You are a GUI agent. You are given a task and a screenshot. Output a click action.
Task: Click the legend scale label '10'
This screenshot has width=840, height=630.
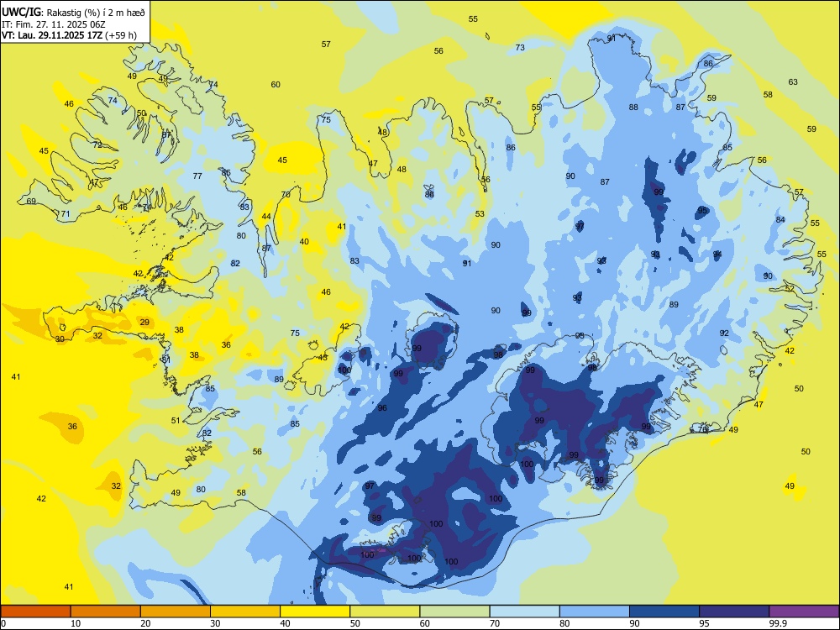[76, 623]
